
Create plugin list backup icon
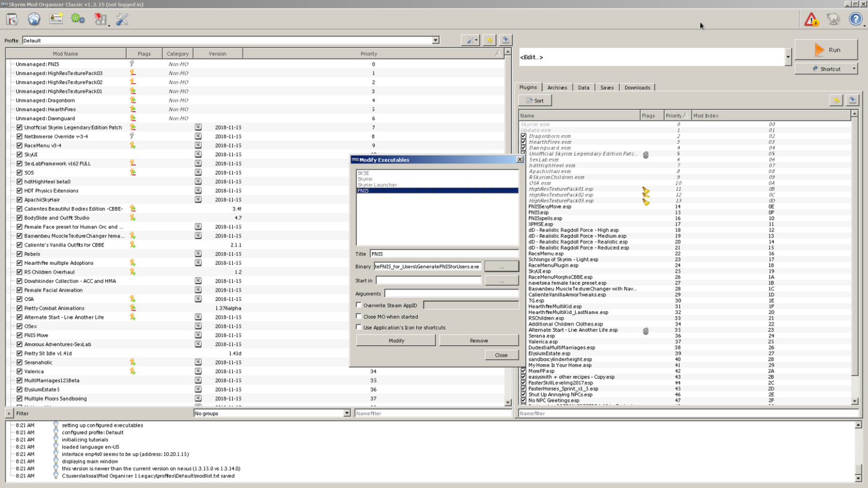click(x=852, y=100)
